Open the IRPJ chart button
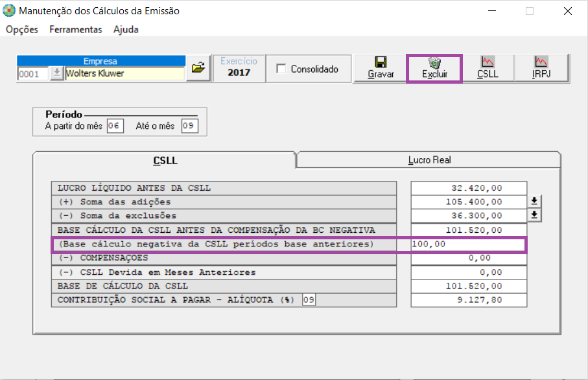Screen dimensions: 588x380 (x=541, y=68)
